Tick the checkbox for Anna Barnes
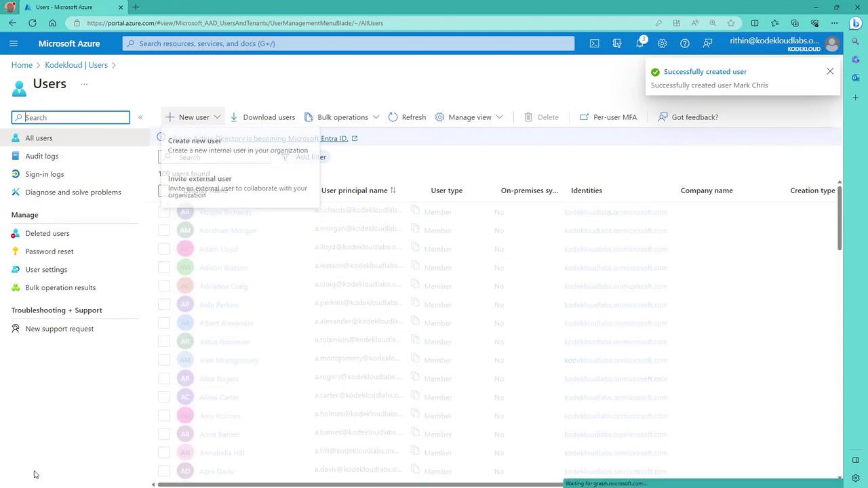The image size is (868, 488). click(x=164, y=434)
